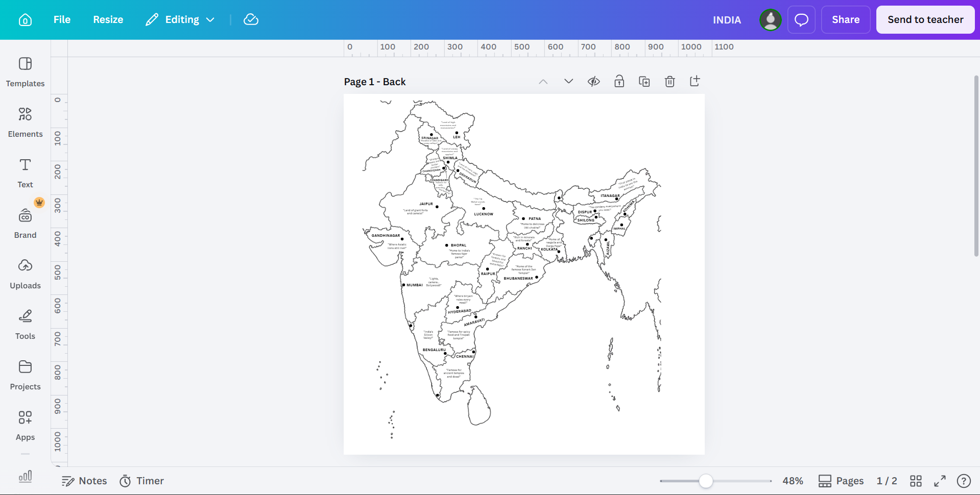
Task: Go to the Canva home icon
Action: 25,20
